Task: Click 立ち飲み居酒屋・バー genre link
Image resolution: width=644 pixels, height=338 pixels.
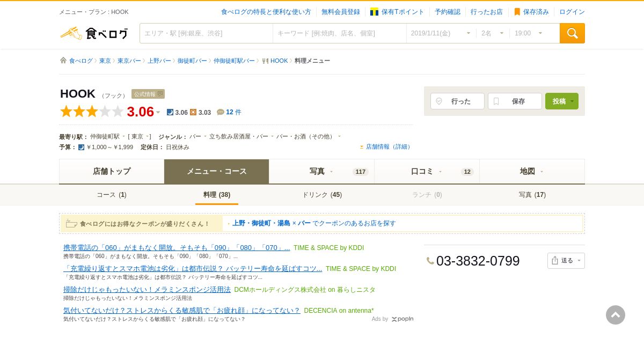Action: tap(239, 136)
